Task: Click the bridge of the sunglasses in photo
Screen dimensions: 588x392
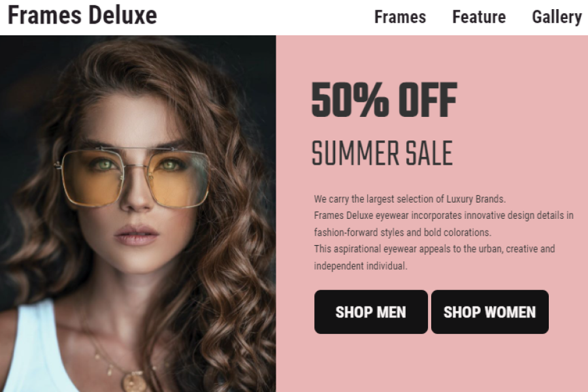Action: [x=136, y=166]
